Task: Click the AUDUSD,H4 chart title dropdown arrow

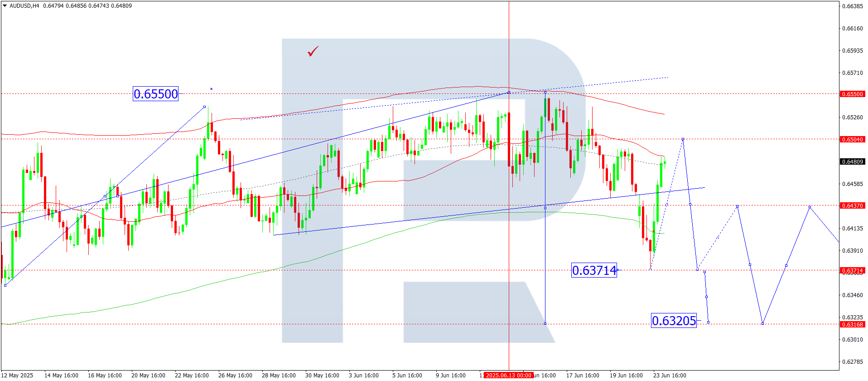Action: 5,6
